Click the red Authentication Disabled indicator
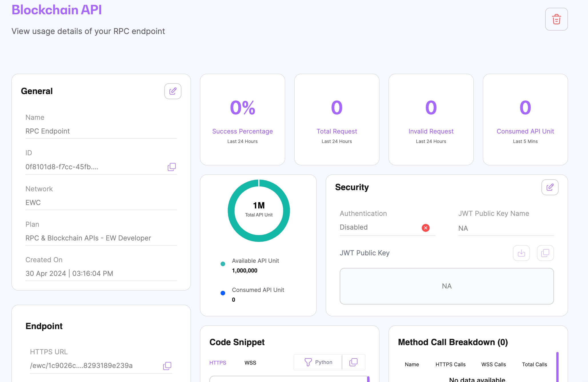588x382 pixels. (x=425, y=228)
